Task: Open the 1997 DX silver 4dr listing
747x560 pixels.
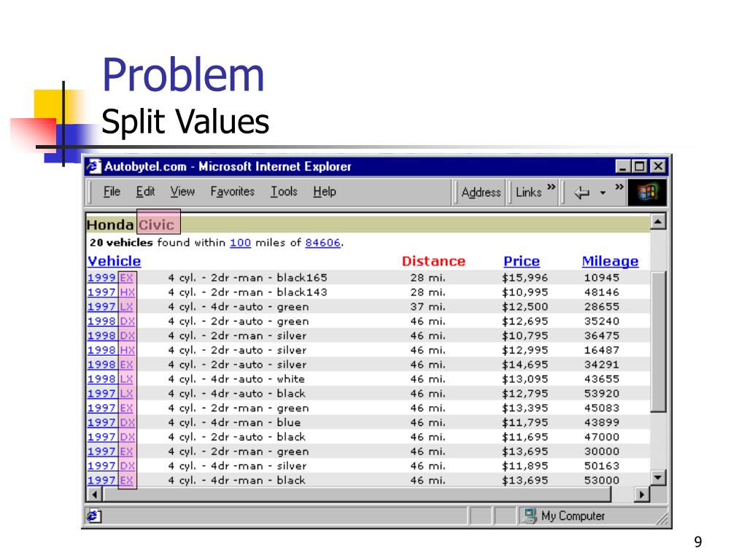Action: coord(111,466)
